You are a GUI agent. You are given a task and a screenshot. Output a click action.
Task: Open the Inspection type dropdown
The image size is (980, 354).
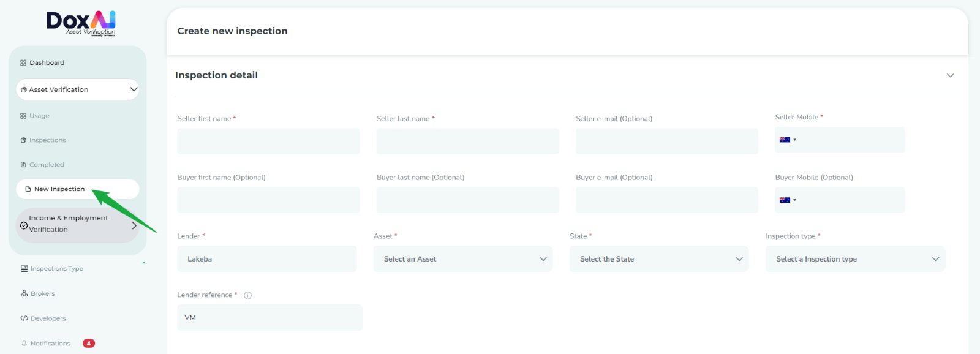(x=855, y=259)
